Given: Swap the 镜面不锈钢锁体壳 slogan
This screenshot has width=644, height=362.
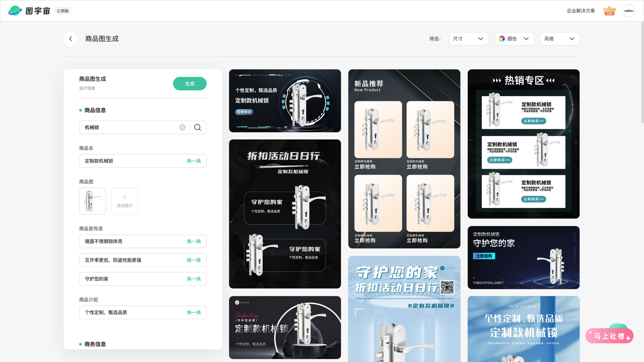Looking at the screenshot, I should tap(194, 241).
